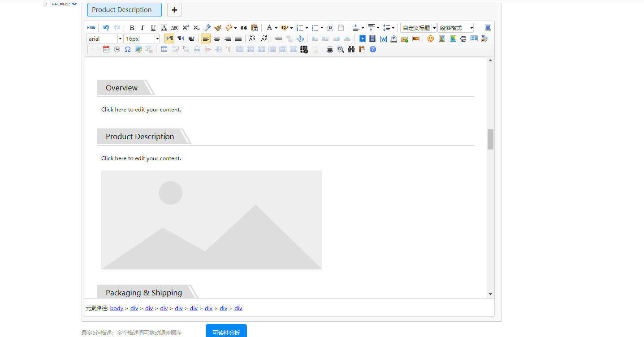
Task: Insert an emoticon using the smiley icon
Action: click(x=431, y=38)
